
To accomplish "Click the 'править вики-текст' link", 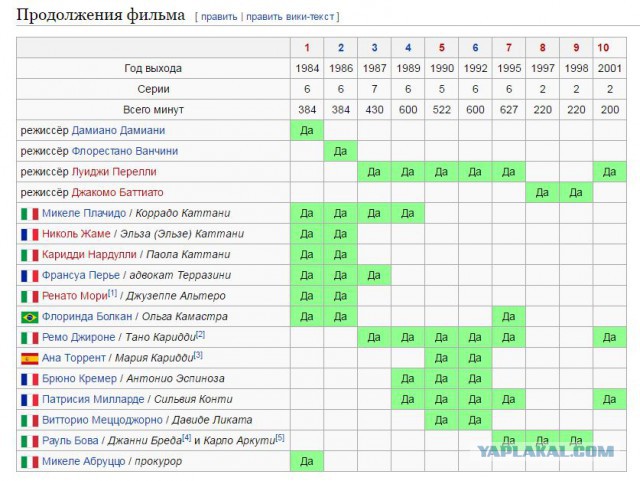I will tap(290, 17).
